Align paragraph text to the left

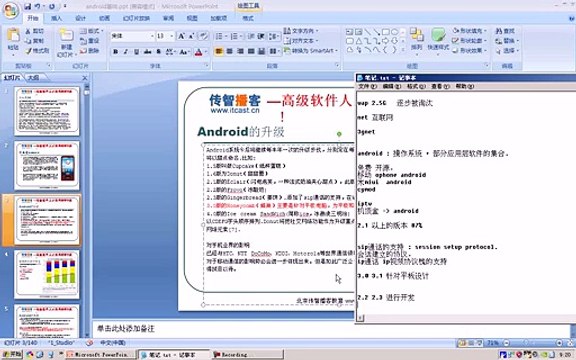point(219,51)
